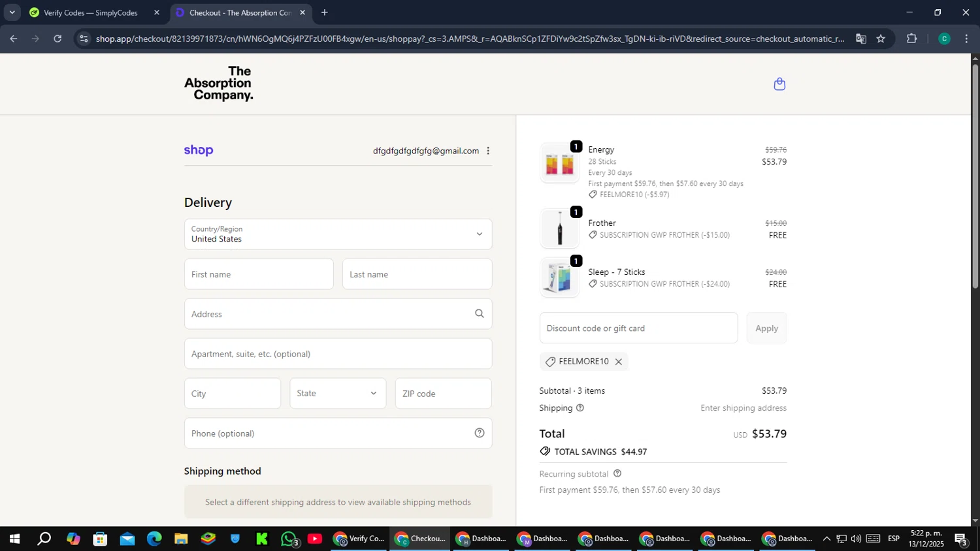Bookmark this page with the star icon
The image size is (980, 551).
[881, 39]
